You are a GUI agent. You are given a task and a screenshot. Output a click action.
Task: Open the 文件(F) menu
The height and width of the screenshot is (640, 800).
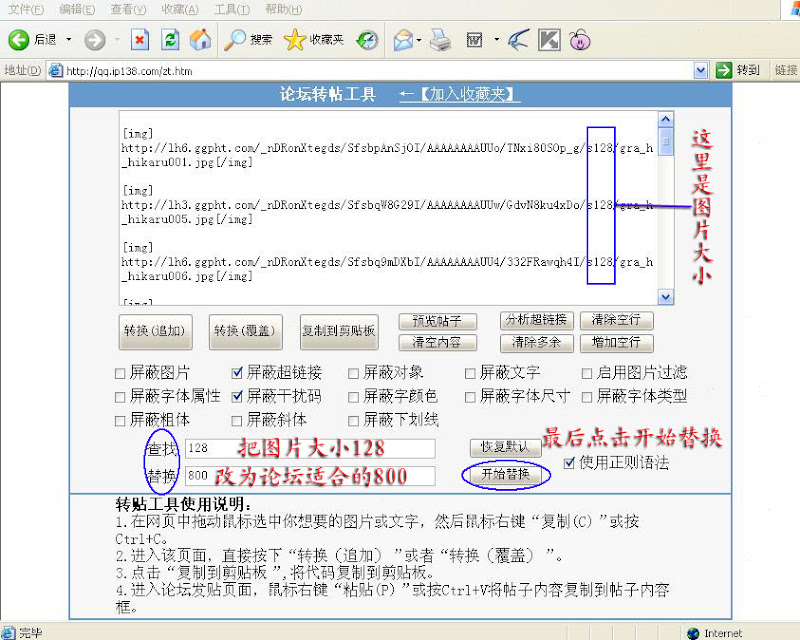pyautogui.click(x=26, y=9)
